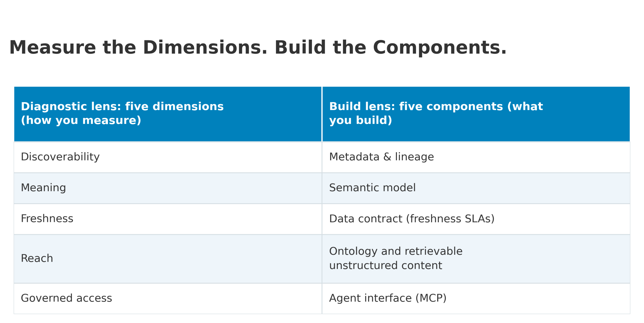Click the '& lineage' text in first row

click(409, 157)
